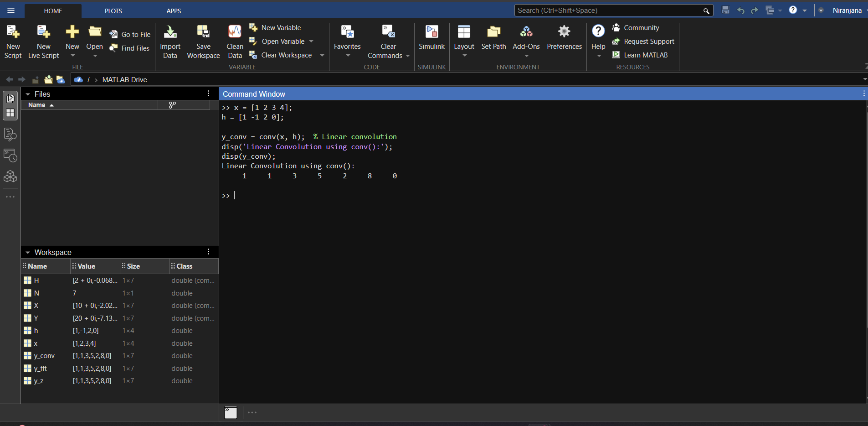Expand the address bar path dropdown
868x426 pixels.
click(x=865, y=79)
